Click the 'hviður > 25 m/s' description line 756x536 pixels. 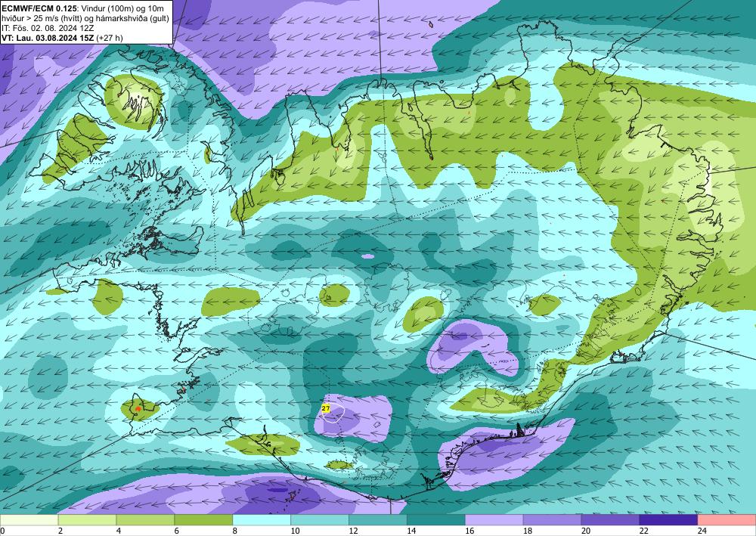(x=85, y=18)
